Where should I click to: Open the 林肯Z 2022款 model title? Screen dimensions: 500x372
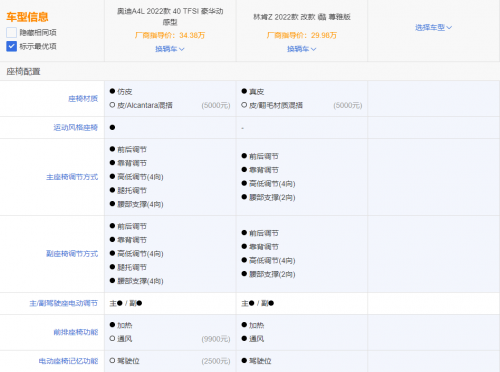(302, 17)
